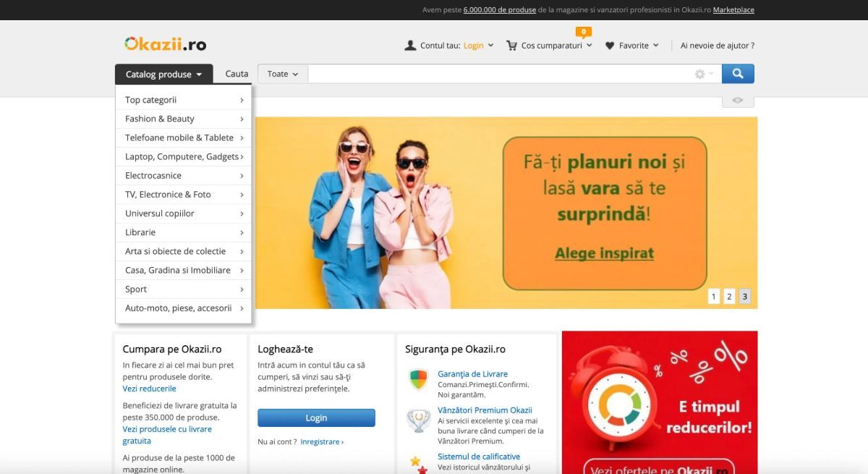Image resolution: width=868 pixels, height=474 pixels.
Task: Open search settings gear icon
Action: tap(699, 74)
